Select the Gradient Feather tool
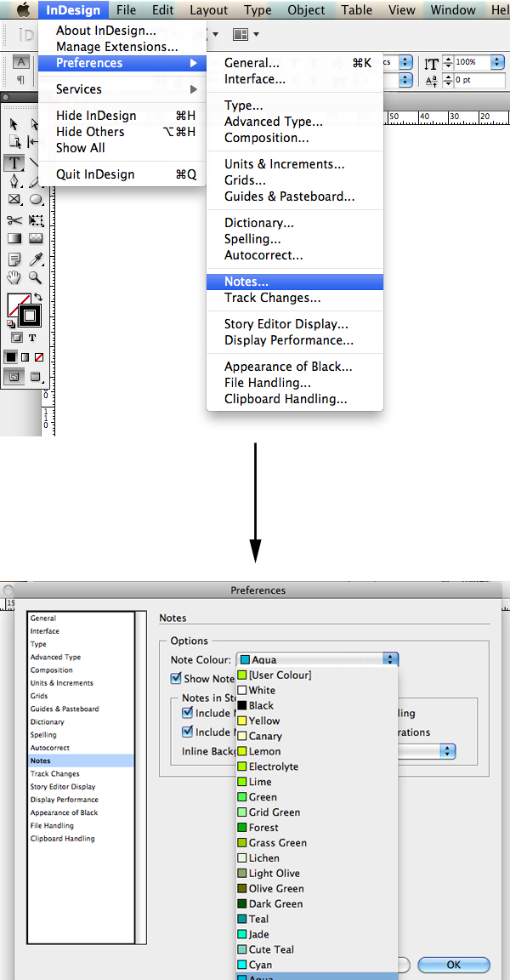Screen dimensions: 510x980 [35, 238]
